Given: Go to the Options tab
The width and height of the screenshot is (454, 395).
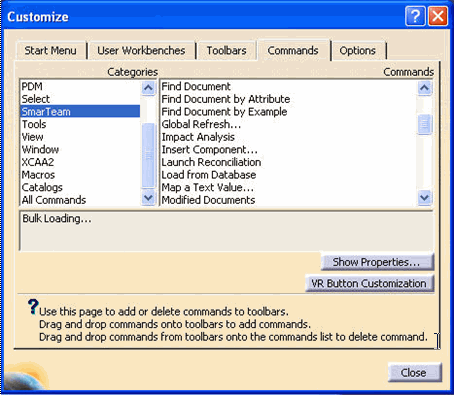Looking at the screenshot, I should tap(358, 51).
